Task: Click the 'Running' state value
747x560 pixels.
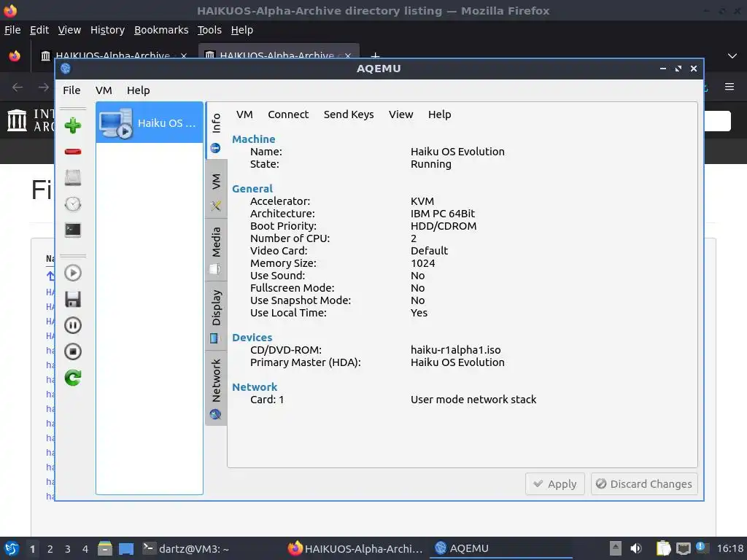Action: (x=430, y=164)
